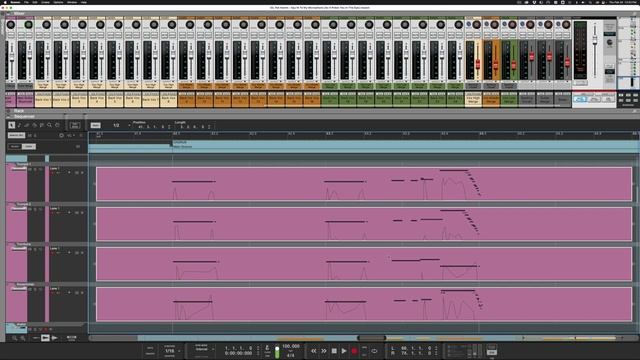640x360 pixels.
Task: Select the Magnify tool in sequencer toolbar
Action: click(x=49, y=125)
